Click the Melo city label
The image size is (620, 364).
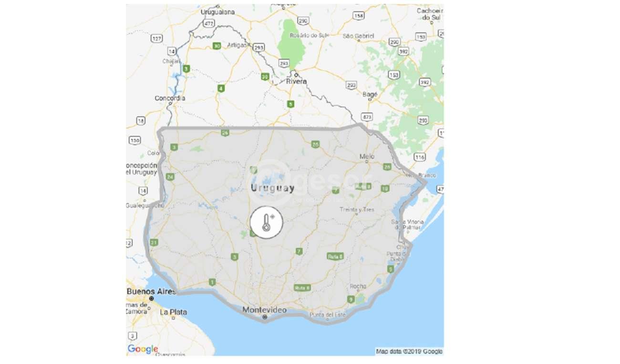point(366,156)
